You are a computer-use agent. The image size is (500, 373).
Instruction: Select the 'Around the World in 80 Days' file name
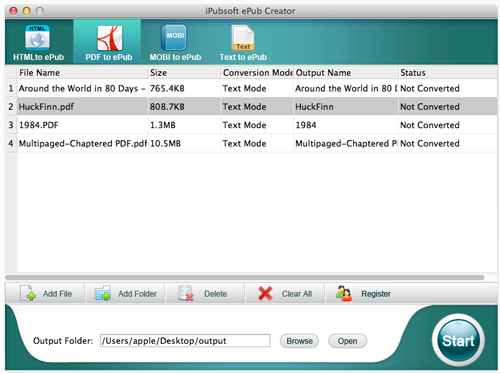coord(82,88)
